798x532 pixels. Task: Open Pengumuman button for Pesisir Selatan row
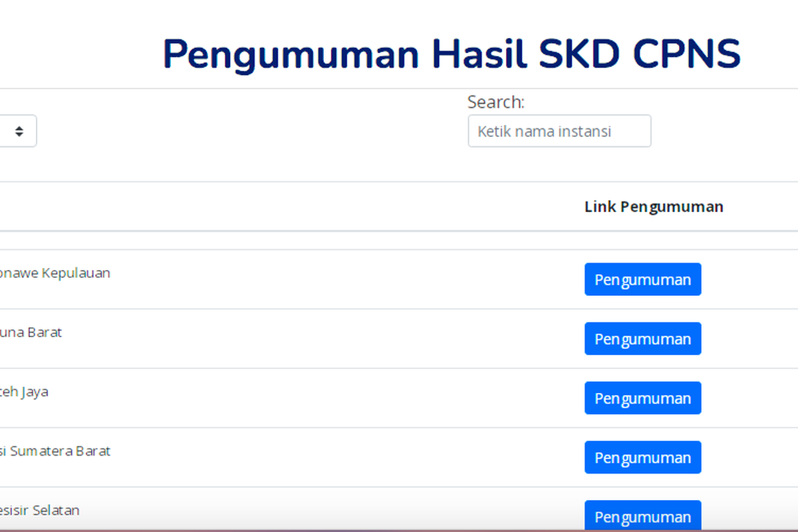[642, 516]
